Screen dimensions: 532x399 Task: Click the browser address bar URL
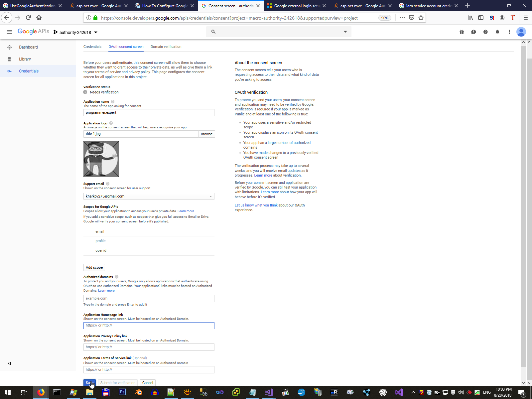(229, 18)
